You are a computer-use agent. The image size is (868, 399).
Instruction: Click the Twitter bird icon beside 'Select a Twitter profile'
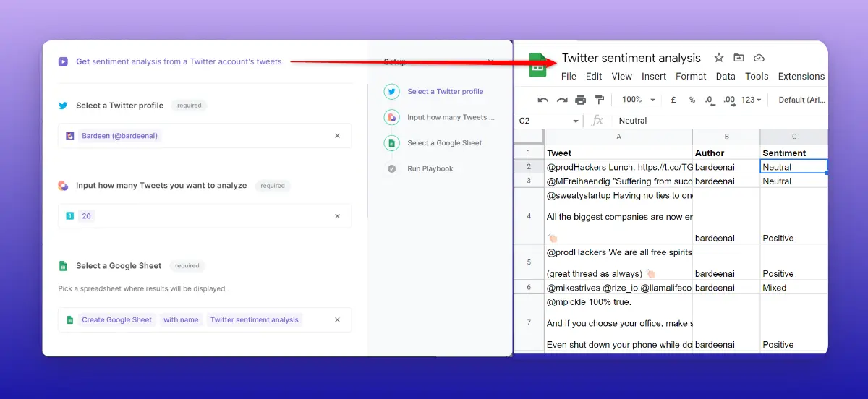coord(64,106)
